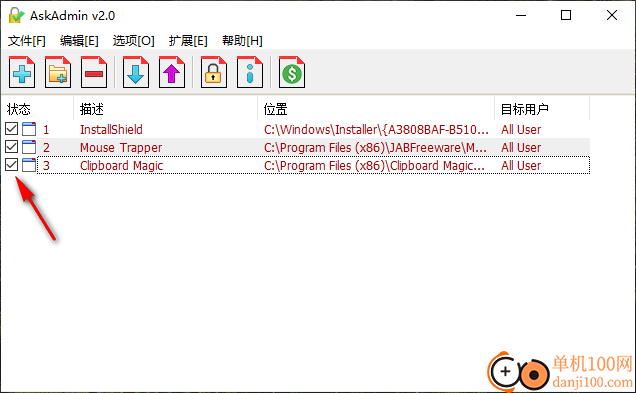
Task: Select the InstallShield entry name
Action: (x=111, y=130)
